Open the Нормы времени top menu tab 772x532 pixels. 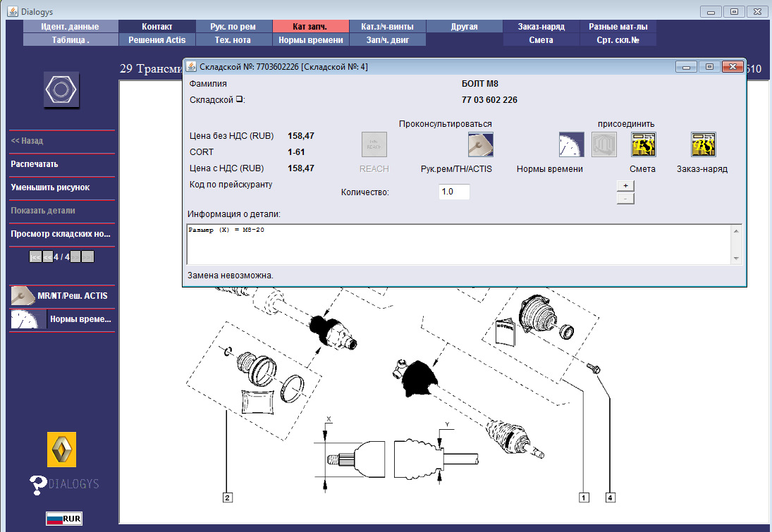pyautogui.click(x=310, y=40)
